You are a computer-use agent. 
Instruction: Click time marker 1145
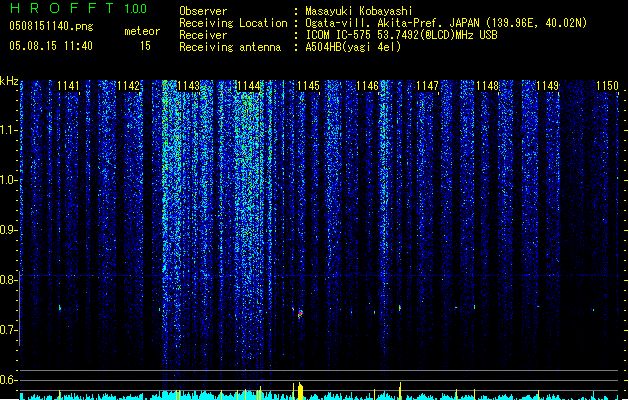point(308,86)
